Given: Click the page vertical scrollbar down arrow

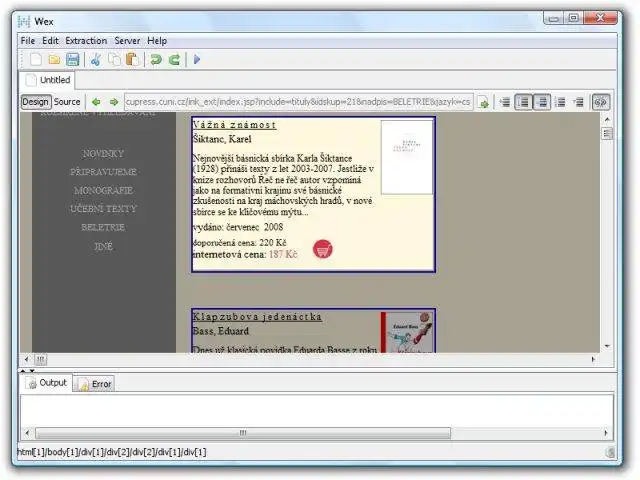Looking at the screenshot, I should point(607,346).
